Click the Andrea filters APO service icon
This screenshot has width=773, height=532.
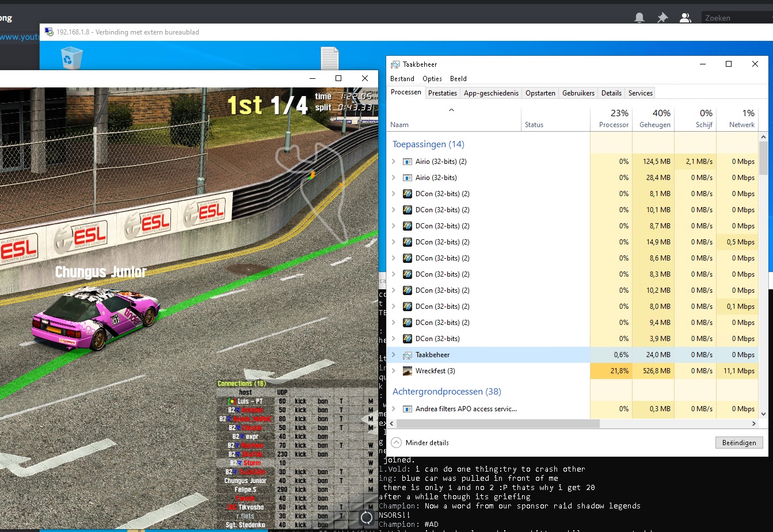[408, 409]
